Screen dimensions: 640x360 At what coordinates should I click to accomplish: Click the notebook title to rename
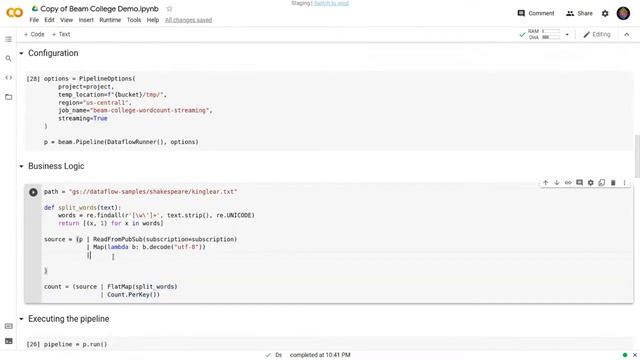pos(99,9)
